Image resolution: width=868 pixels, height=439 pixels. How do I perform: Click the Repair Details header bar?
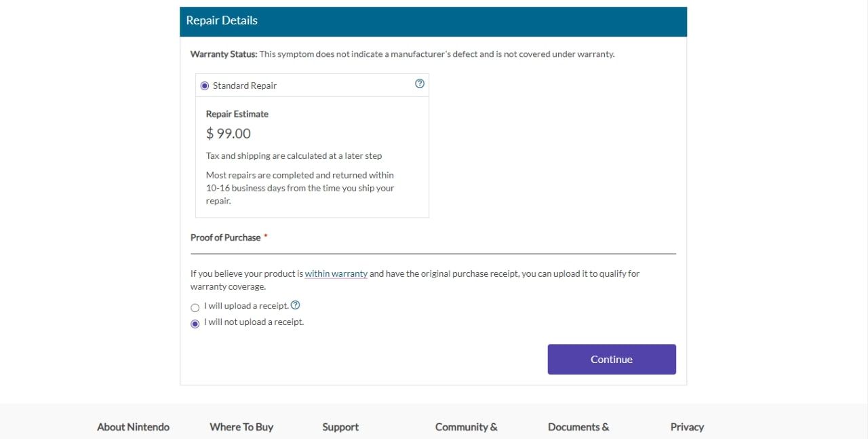pyautogui.click(x=433, y=21)
